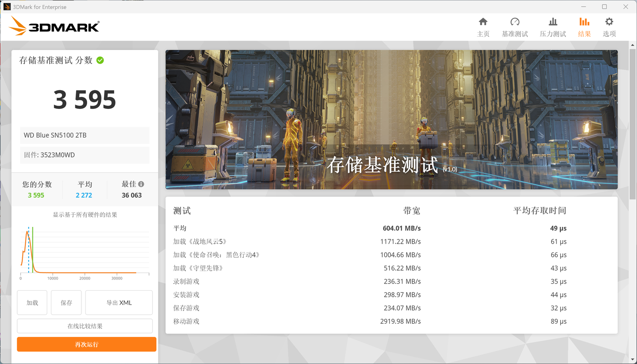Click your green score value 3 595

37,195
